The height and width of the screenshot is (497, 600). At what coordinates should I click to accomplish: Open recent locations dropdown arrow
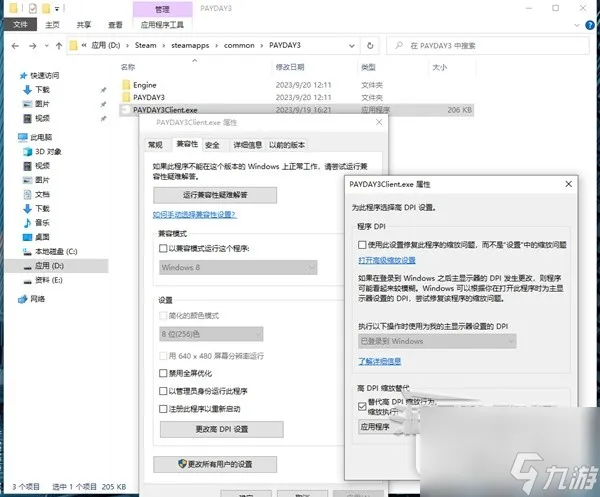click(x=47, y=46)
